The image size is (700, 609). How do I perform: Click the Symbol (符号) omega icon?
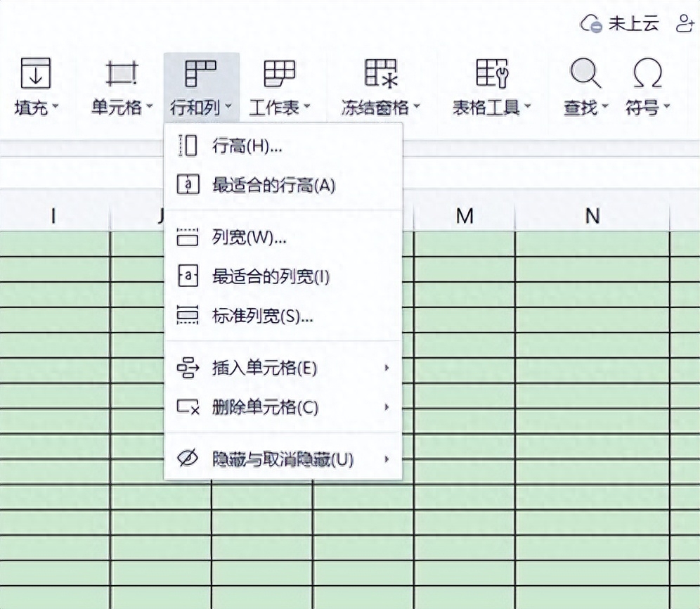(647, 73)
